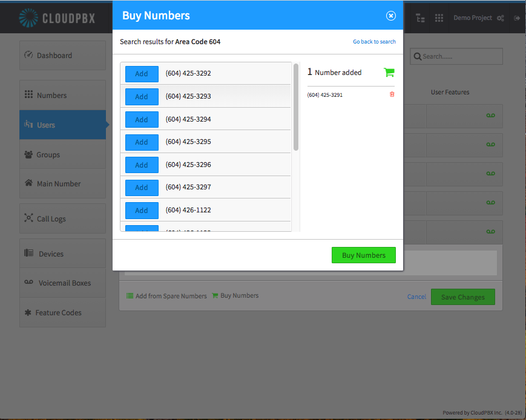
Task: Click the Search input field
Action: (x=456, y=56)
